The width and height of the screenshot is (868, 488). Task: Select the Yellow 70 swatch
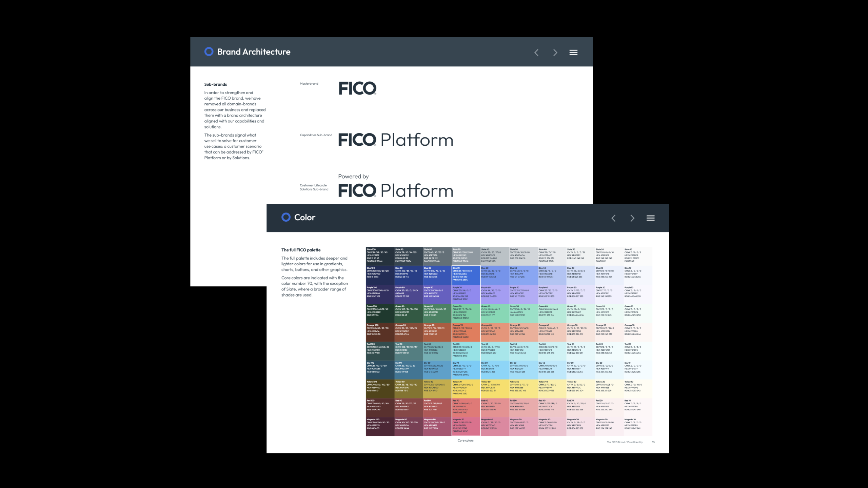466,389
